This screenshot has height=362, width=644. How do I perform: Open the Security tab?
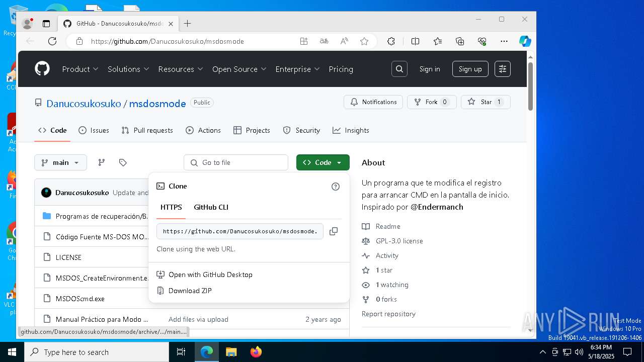click(x=301, y=130)
